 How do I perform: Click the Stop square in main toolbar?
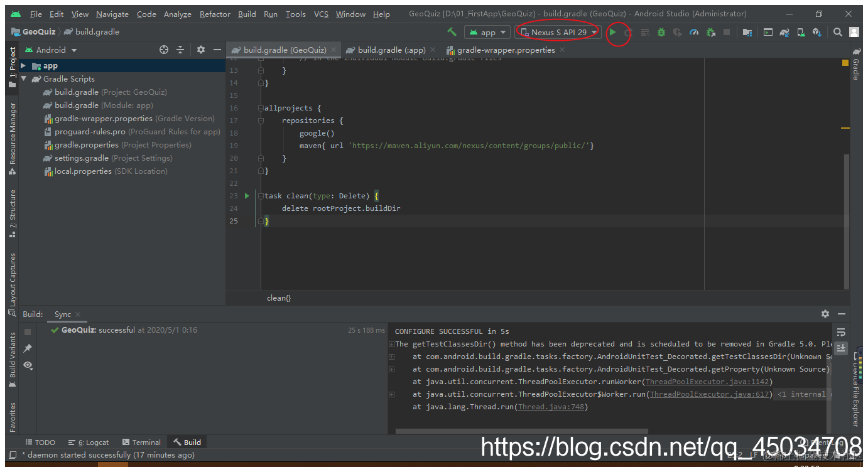click(727, 32)
